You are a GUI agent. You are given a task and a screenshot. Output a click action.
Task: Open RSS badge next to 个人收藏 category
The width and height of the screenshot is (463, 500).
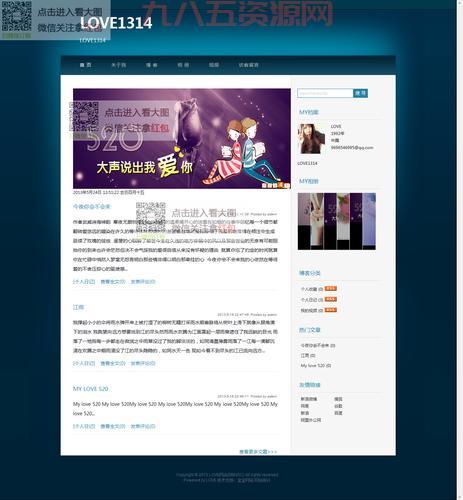(x=331, y=289)
